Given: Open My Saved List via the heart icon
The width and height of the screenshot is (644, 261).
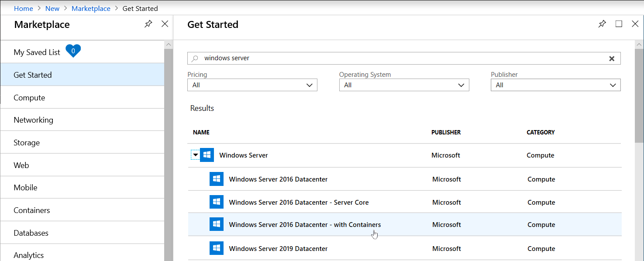Looking at the screenshot, I should (73, 51).
